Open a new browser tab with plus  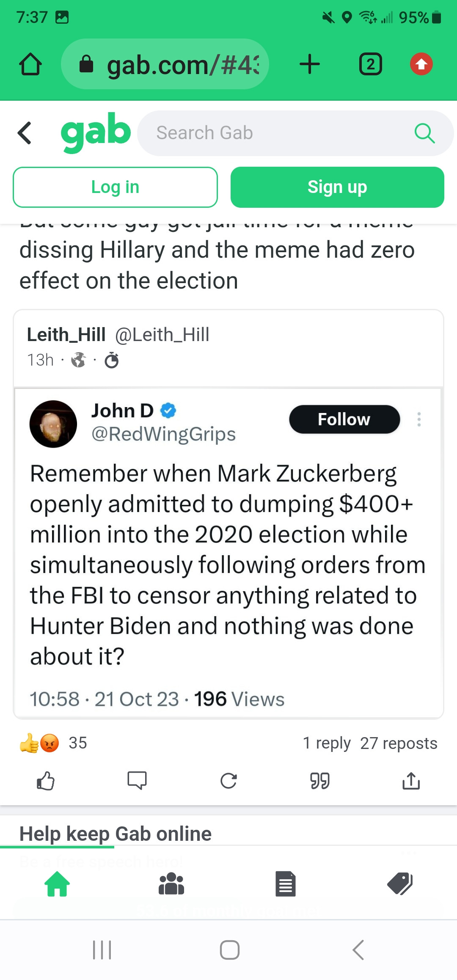pos(310,64)
